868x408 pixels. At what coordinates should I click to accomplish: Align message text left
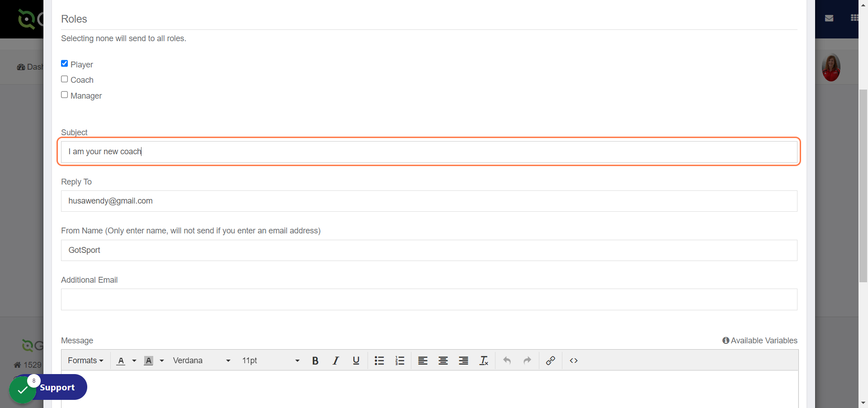click(423, 361)
